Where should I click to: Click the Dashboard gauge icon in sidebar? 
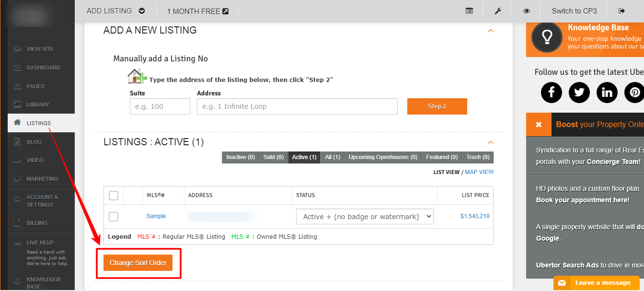click(x=17, y=68)
